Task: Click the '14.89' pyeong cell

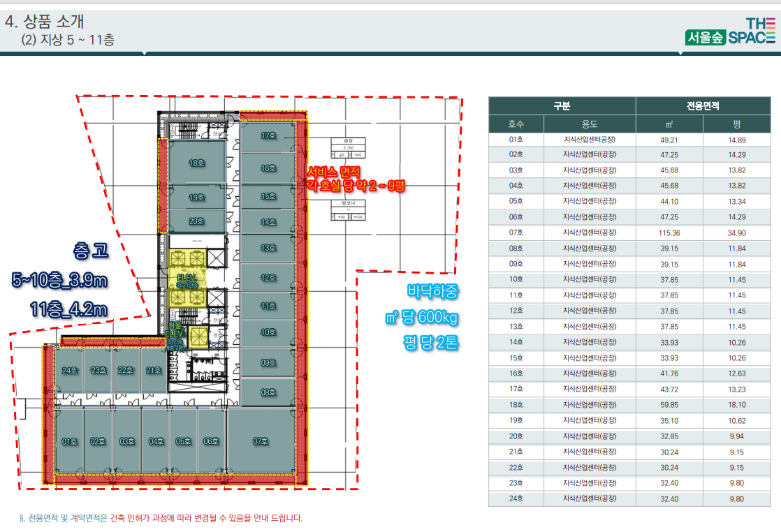Action: [x=737, y=140]
